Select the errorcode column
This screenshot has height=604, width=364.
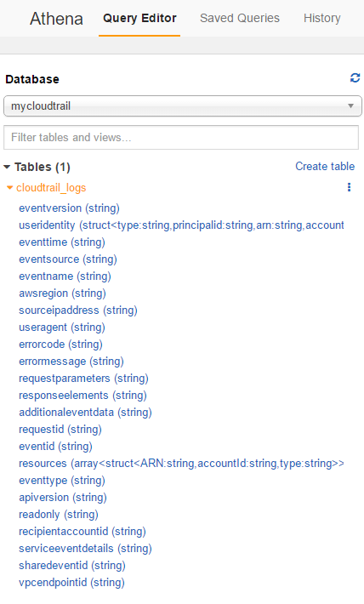61,344
